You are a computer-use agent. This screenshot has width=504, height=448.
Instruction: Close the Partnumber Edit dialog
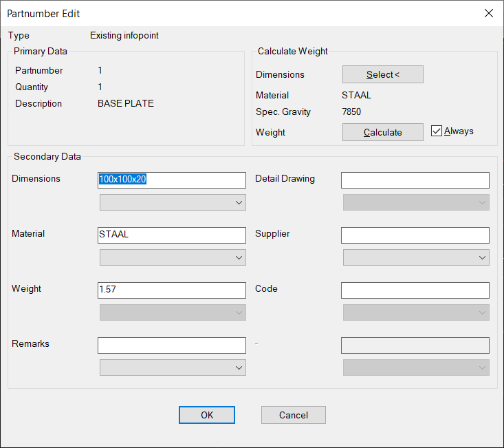click(489, 13)
